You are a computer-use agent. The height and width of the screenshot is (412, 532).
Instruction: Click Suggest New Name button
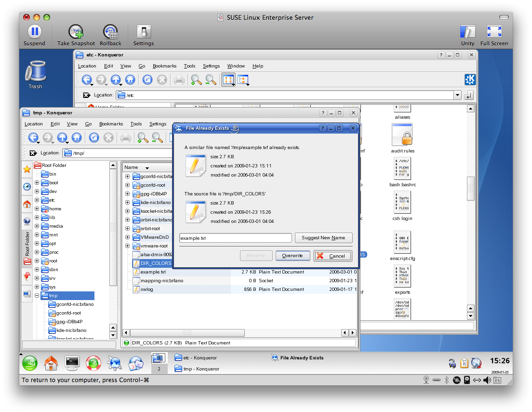pyautogui.click(x=324, y=238)
